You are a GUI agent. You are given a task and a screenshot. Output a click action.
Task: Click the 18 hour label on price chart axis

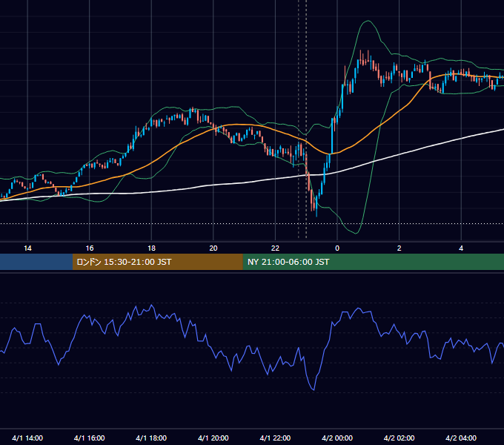(x=151, y=248)
